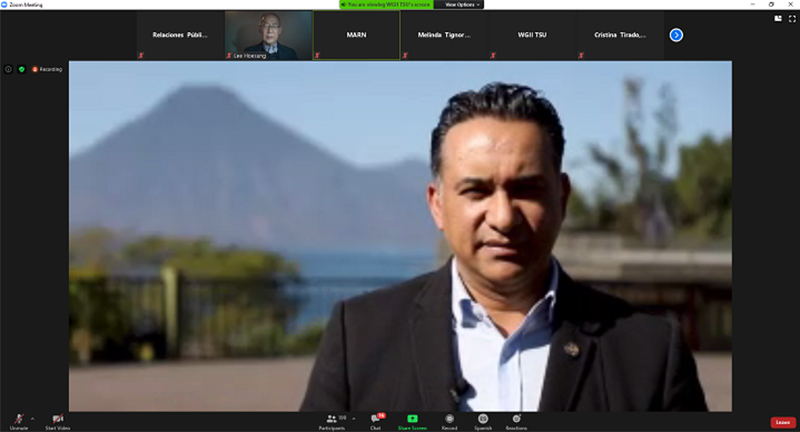Select the Lee Hoesung video thumbnail
The height and width of the screenshot is (432, 800).
pyautogui.click(x=267, y=35)
